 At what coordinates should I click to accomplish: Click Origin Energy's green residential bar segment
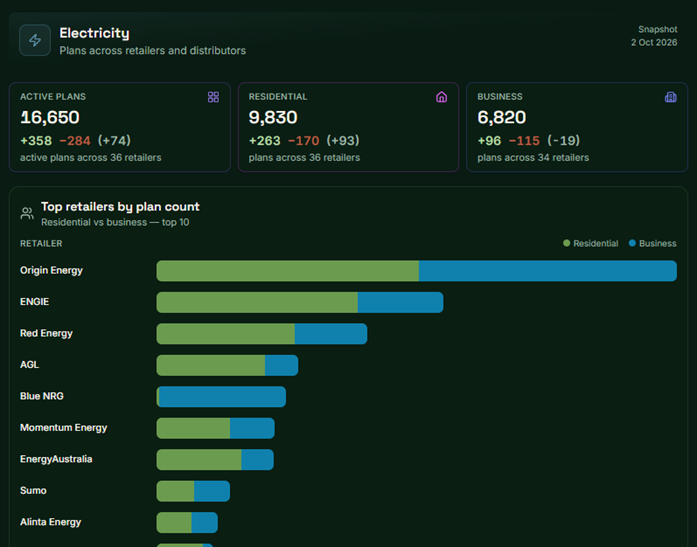tap(288, 271)
